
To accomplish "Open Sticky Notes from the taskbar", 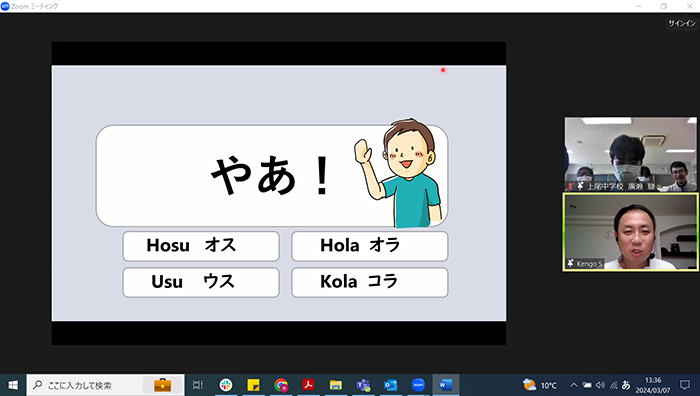I will pos(253,385).
